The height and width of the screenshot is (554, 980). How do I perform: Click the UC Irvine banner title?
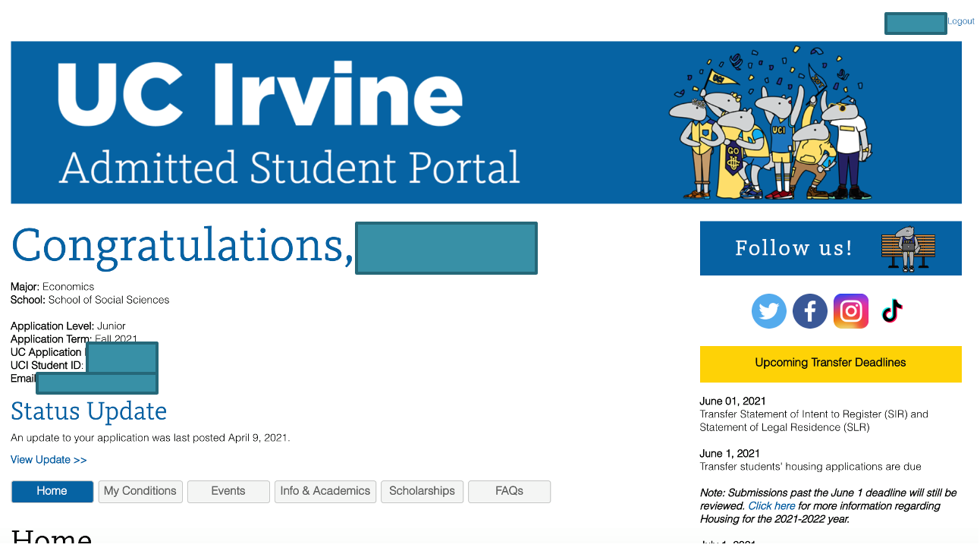point(259,93)
